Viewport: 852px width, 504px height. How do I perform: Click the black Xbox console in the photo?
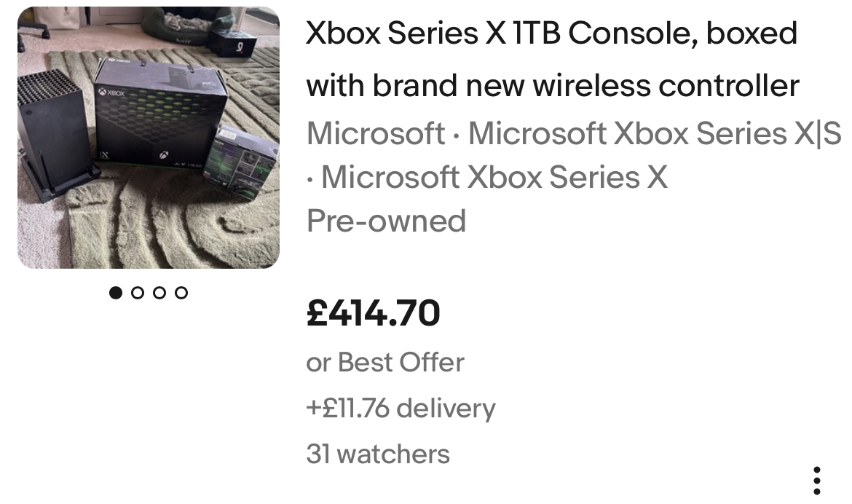coord(56,135)
